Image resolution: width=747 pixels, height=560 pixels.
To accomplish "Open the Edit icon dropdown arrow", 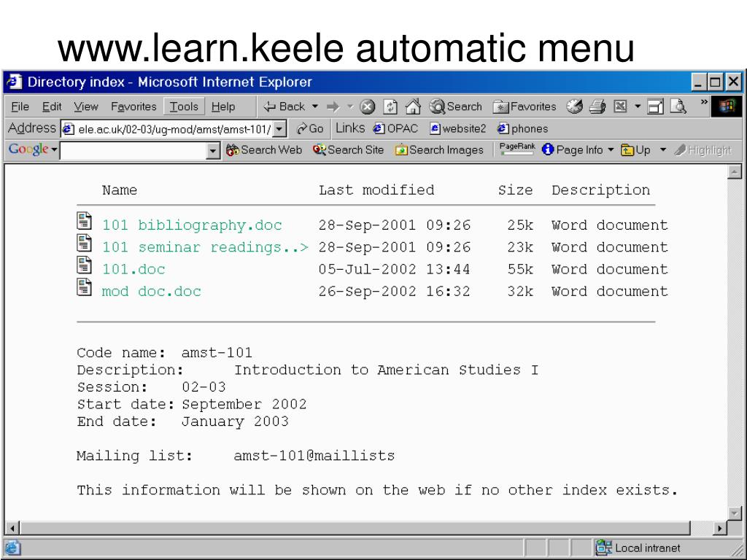I will pyautogui.click(x=638, y=106).
